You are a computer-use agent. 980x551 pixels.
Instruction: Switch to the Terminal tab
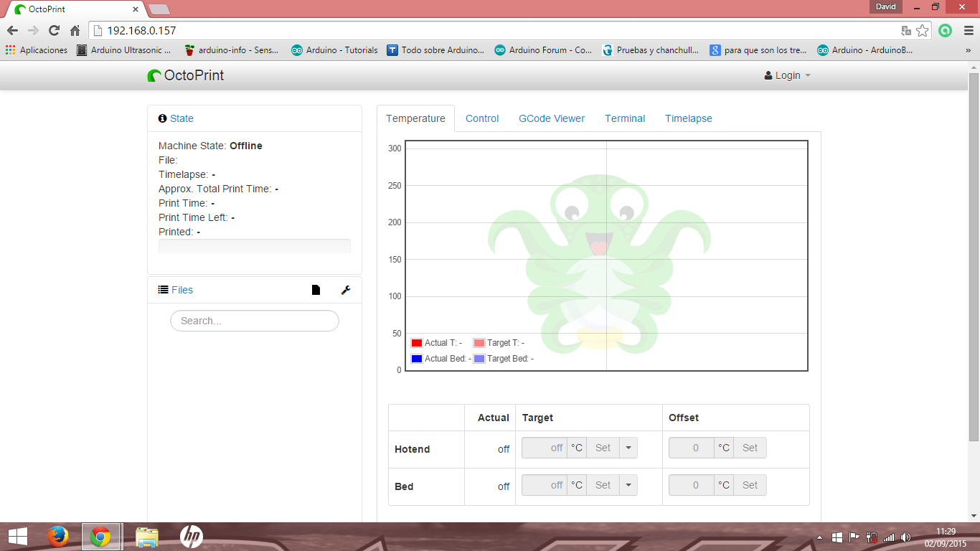coord(625,118)
